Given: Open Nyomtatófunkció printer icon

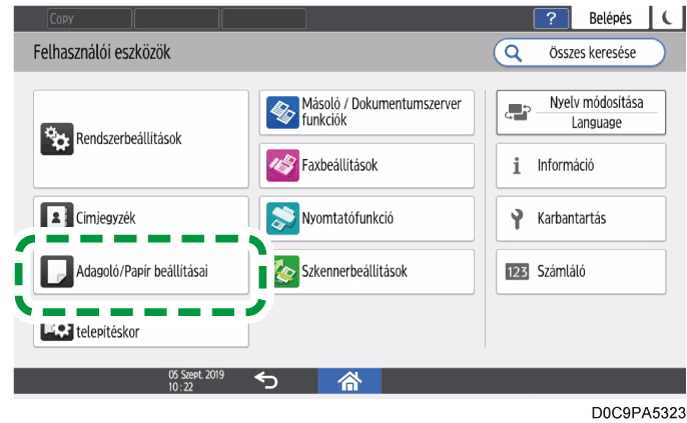Looking at the screenshot, I should [283, 218].
